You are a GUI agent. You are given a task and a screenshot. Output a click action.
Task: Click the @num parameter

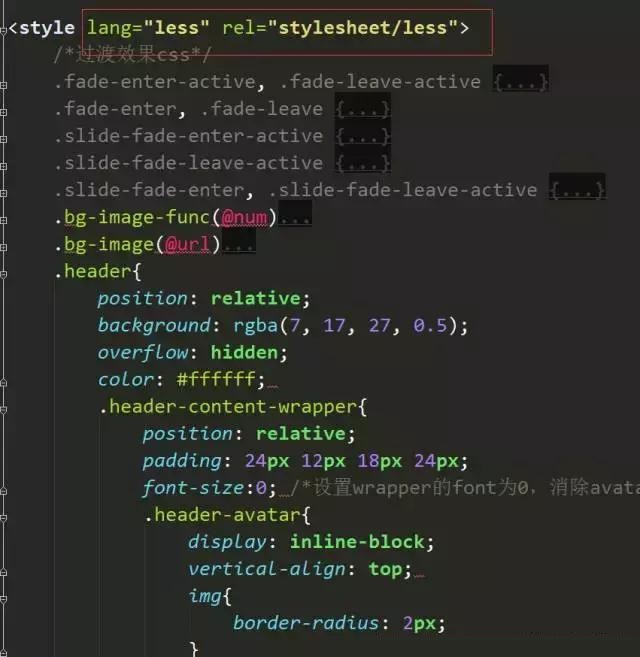pos(244,217)
